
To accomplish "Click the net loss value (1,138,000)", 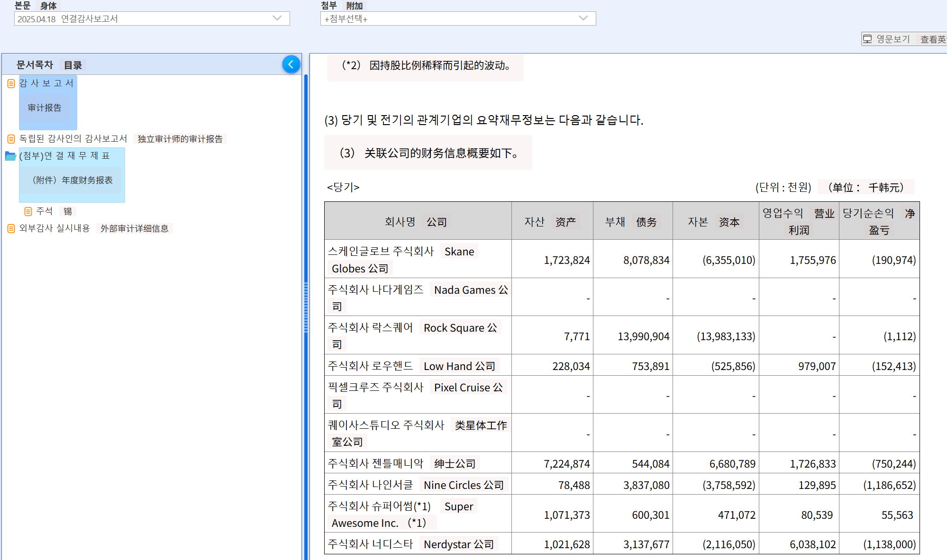I will (889, 544).
